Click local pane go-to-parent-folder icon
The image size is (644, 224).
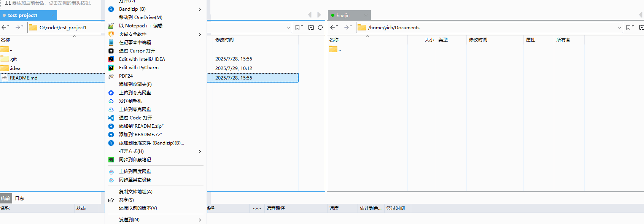311,27
